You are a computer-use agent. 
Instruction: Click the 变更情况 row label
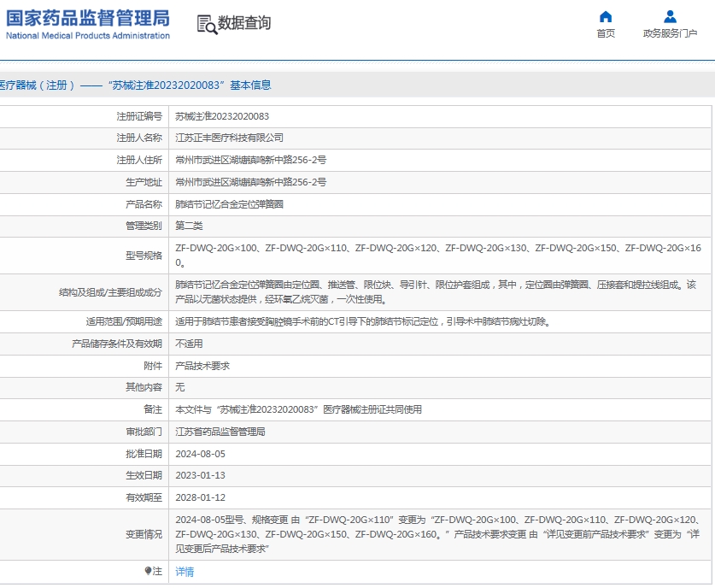pyautogui.click(x=144, y=535)
